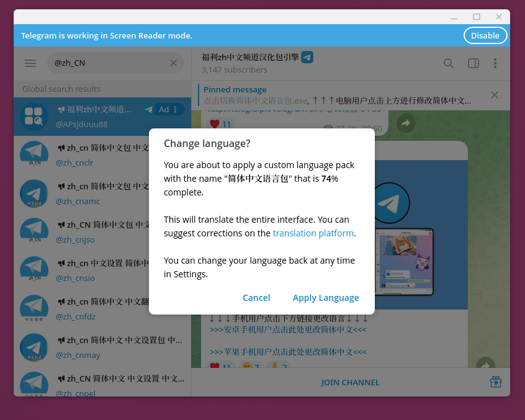This screenshot has height=420, width=525.
Task: Maximize the Telegram window
Action: [477, 17]
